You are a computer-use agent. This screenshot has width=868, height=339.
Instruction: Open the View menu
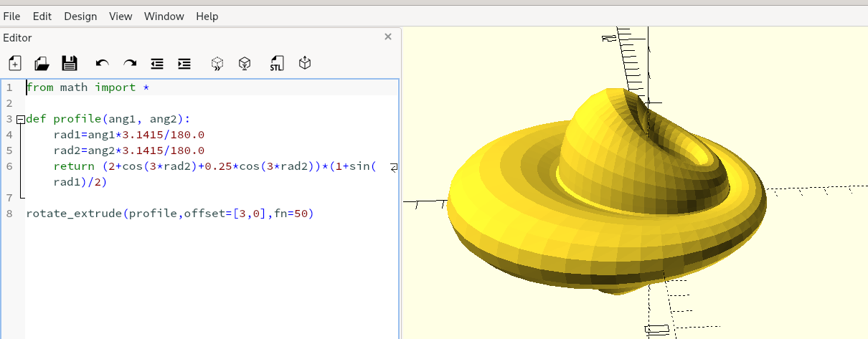[x=121, y=16]
